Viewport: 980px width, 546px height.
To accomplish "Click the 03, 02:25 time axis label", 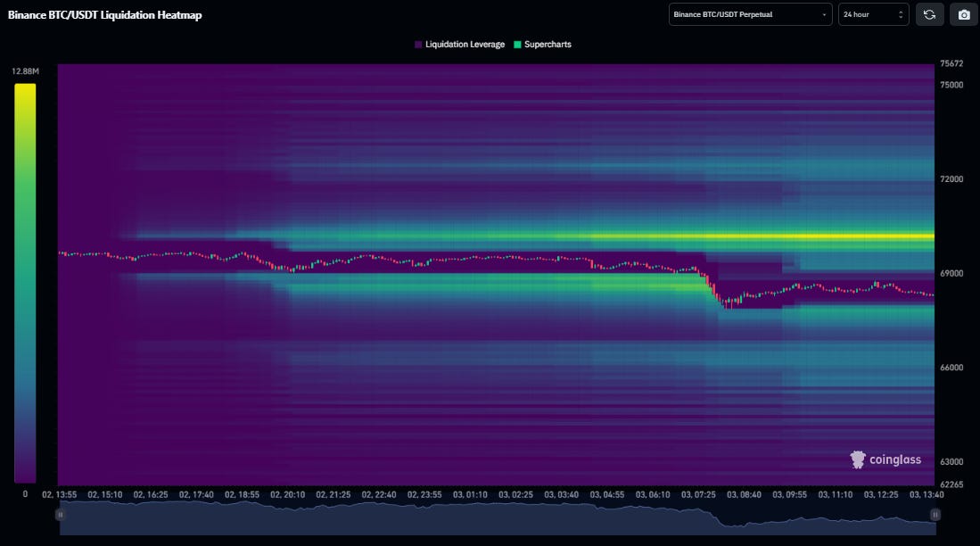I will [515, 495].
